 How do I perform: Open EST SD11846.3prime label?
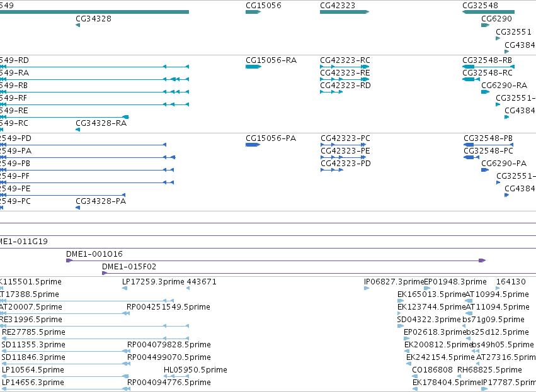tap(33, 357)
